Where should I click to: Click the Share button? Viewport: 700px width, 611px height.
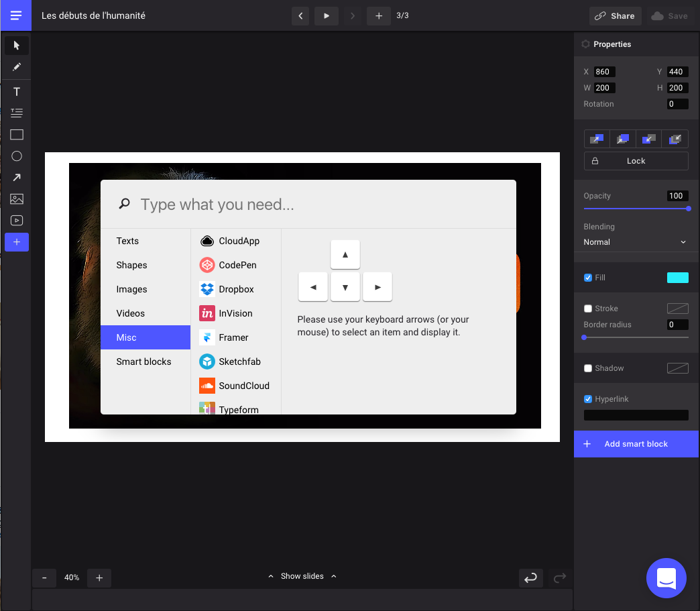[615, 16]
